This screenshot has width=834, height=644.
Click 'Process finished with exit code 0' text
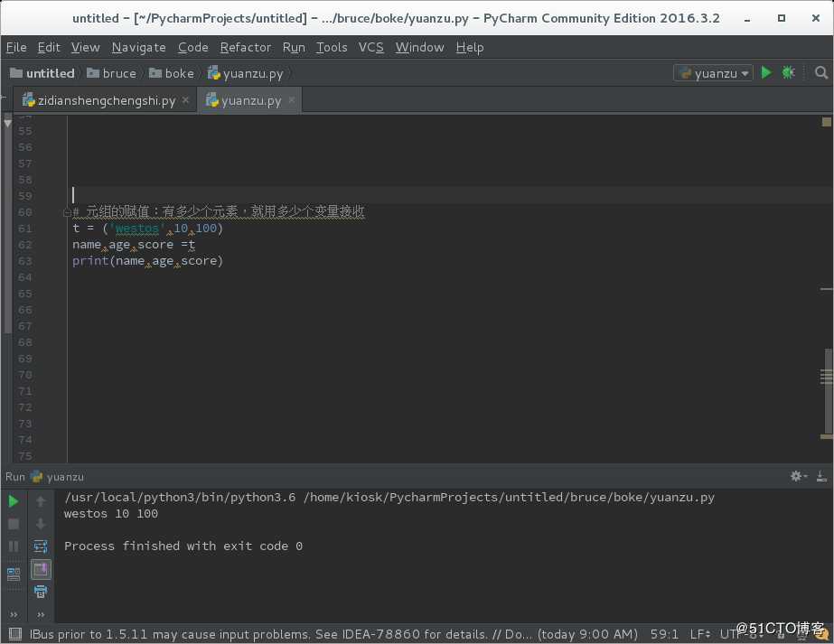[x=183, y=546]
